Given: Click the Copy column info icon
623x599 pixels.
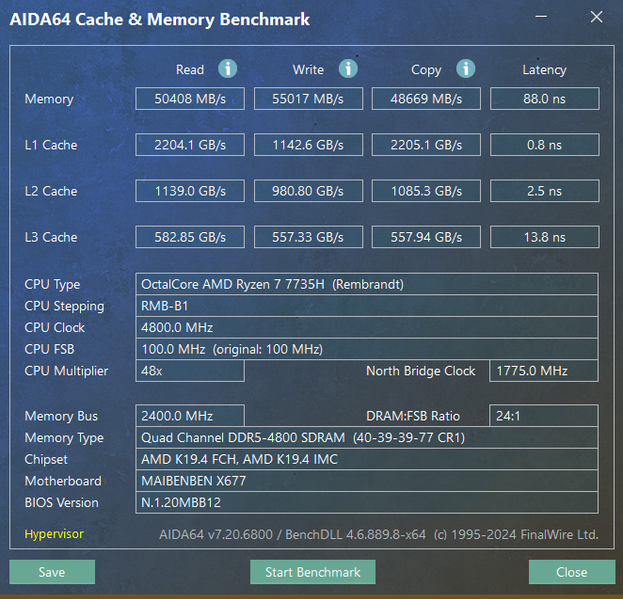Looking at the screenshot, I should click(466, 69).
